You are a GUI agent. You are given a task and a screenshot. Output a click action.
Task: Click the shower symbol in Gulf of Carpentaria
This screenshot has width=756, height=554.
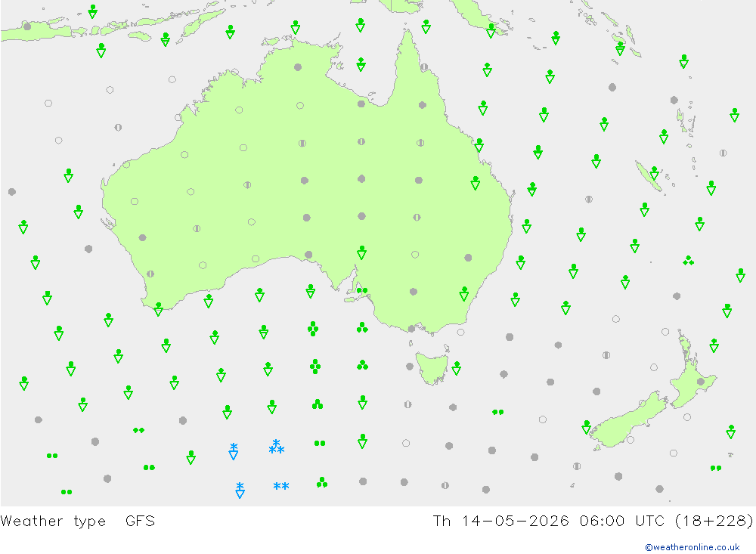(x=361, y=64)
